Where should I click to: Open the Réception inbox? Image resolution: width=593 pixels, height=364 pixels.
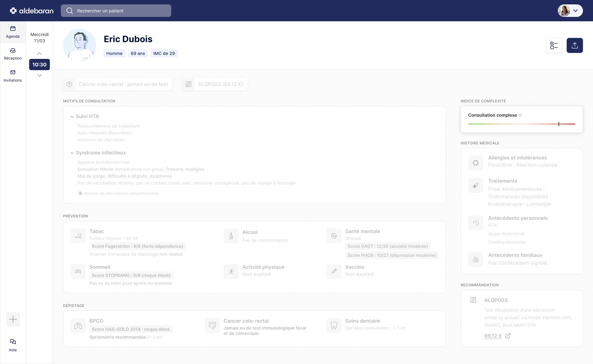pyautogui.click(x=13, y=54)
